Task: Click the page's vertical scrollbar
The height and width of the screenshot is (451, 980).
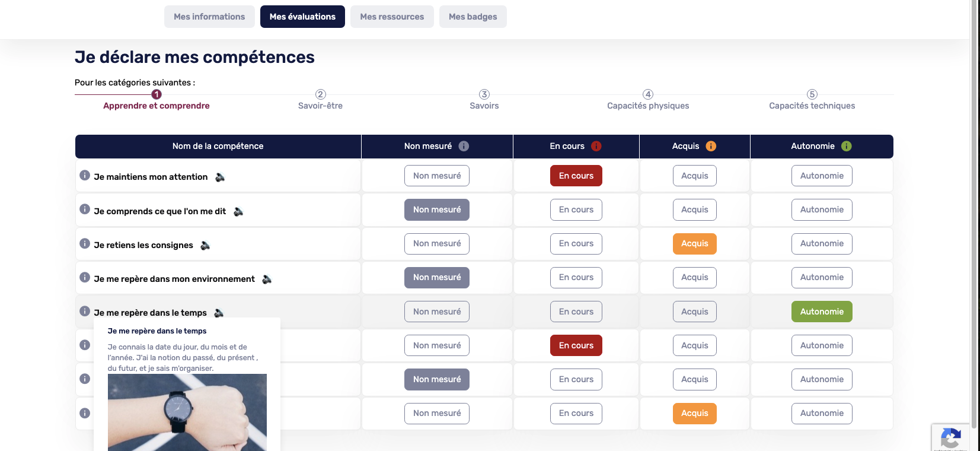Action: (x=973, y=208)
